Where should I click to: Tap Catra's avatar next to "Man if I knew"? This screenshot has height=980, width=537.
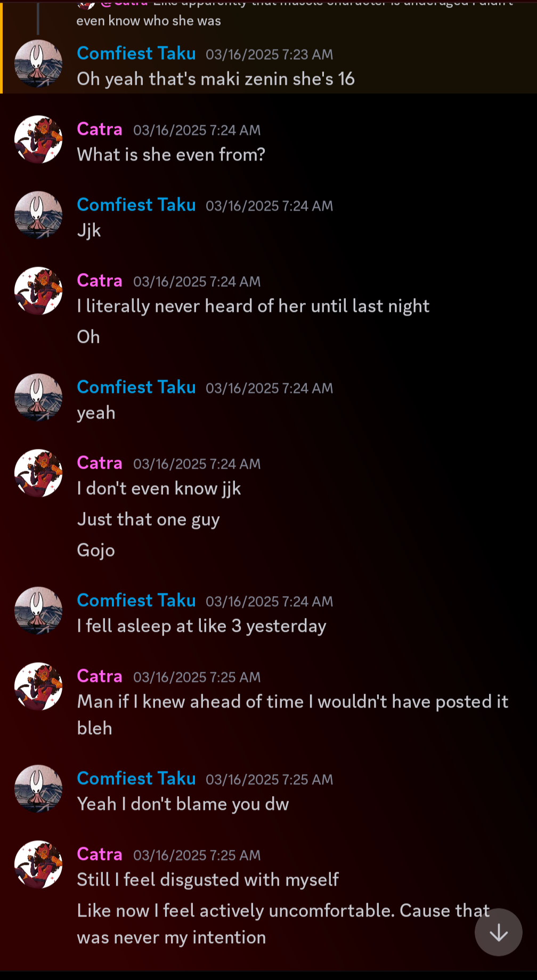coord(38,686)
